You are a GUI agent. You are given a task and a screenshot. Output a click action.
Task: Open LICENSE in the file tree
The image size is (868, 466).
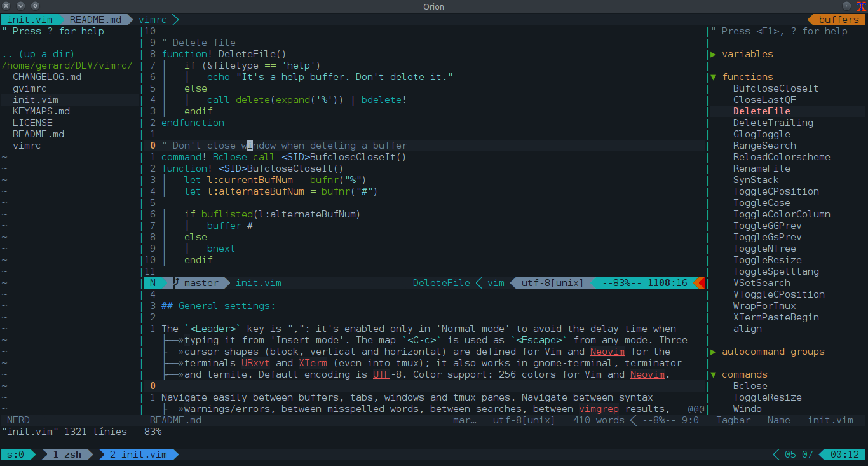[x=33, y=123]
